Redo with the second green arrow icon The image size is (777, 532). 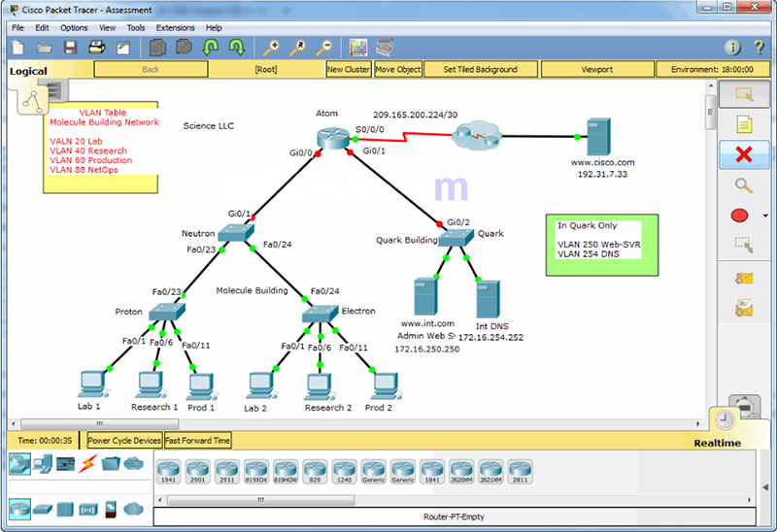click(237, 48)
